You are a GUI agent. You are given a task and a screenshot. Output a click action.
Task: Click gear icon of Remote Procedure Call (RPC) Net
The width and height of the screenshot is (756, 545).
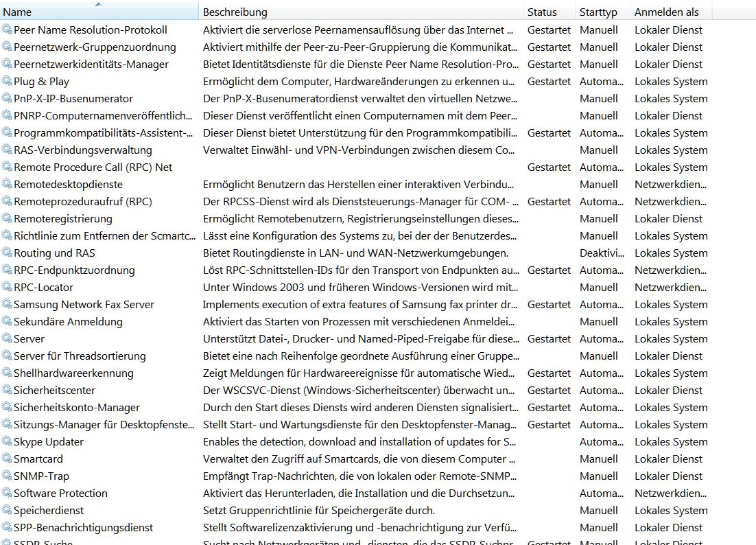click(7, 167)
